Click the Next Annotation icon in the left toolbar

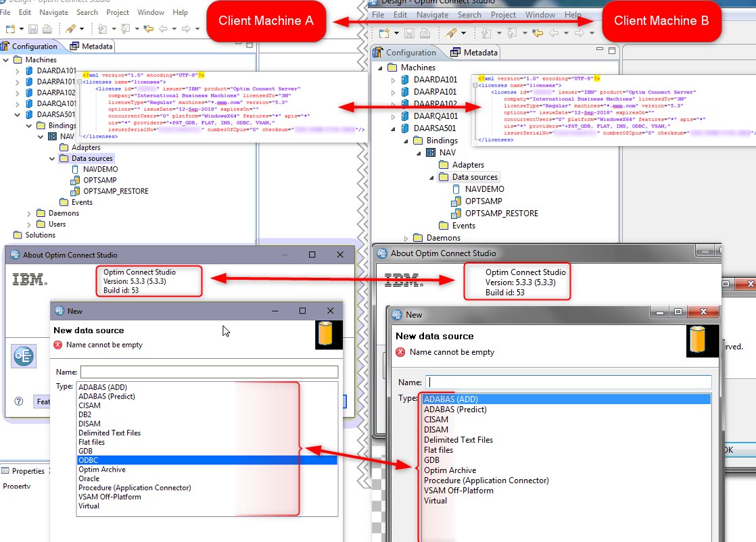pos(102,29)
